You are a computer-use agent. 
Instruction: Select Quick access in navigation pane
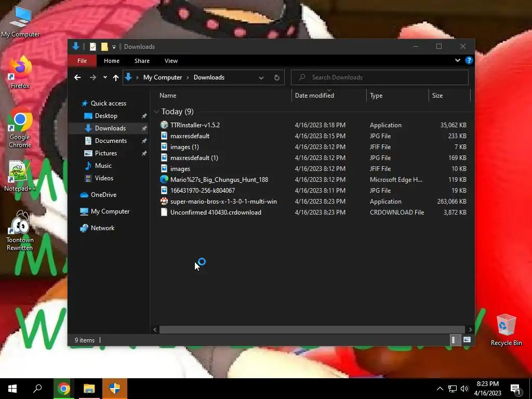coord(108,103)
